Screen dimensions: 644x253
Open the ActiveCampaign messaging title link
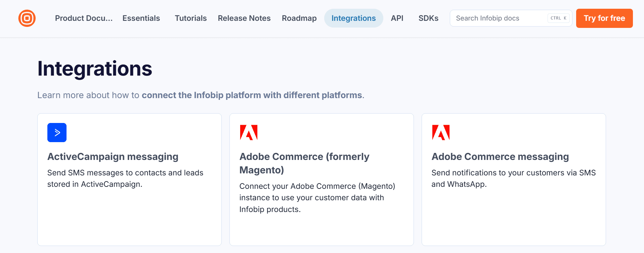pos(113,157)
